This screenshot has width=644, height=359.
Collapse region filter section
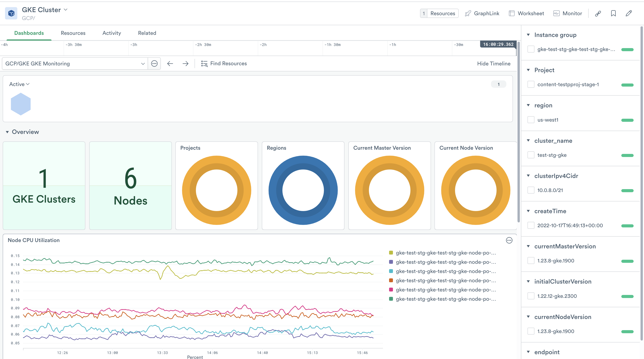click(x=528, y=105)
